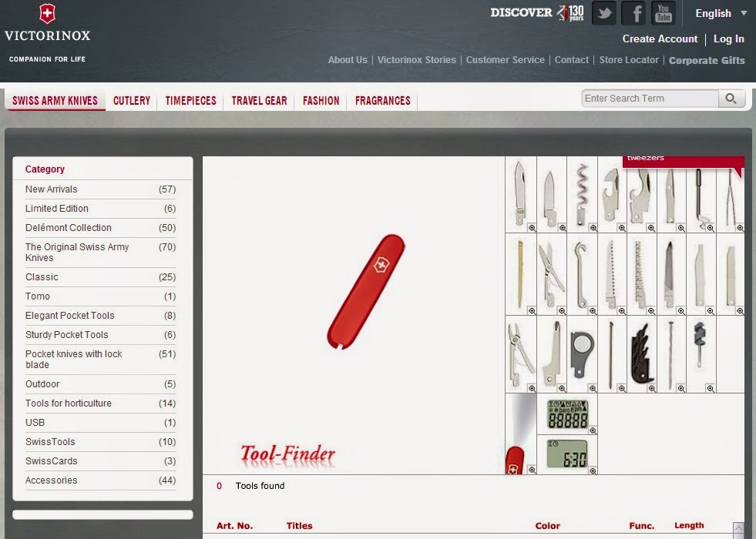Choose the wood saw tool thumbnail

612,275
